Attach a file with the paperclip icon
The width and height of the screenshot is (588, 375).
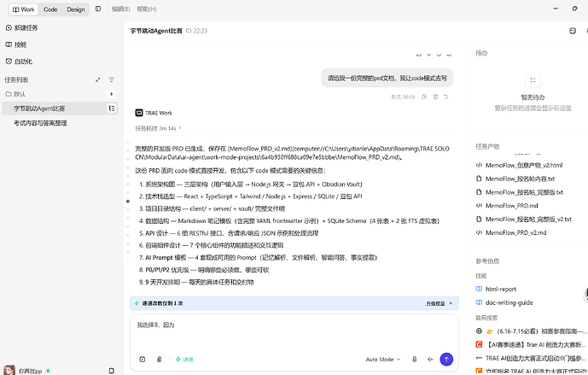[159, 360]
